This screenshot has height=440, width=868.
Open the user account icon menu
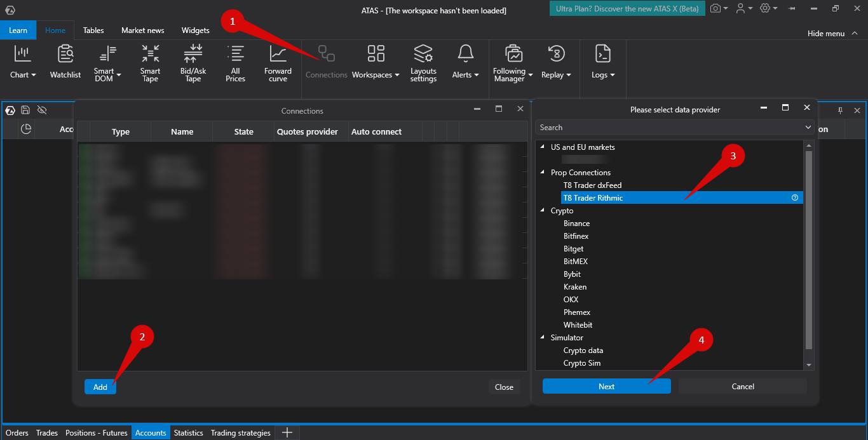coord(740,8)
